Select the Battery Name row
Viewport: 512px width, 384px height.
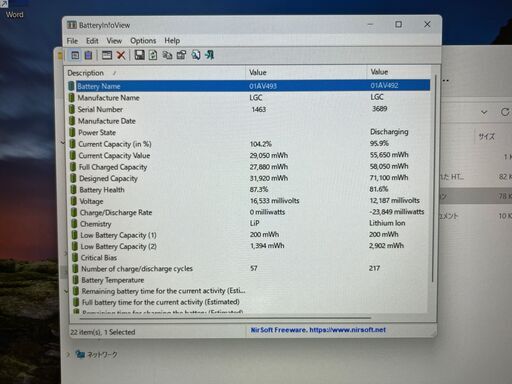pyautogui.click(x=249, y=86)
